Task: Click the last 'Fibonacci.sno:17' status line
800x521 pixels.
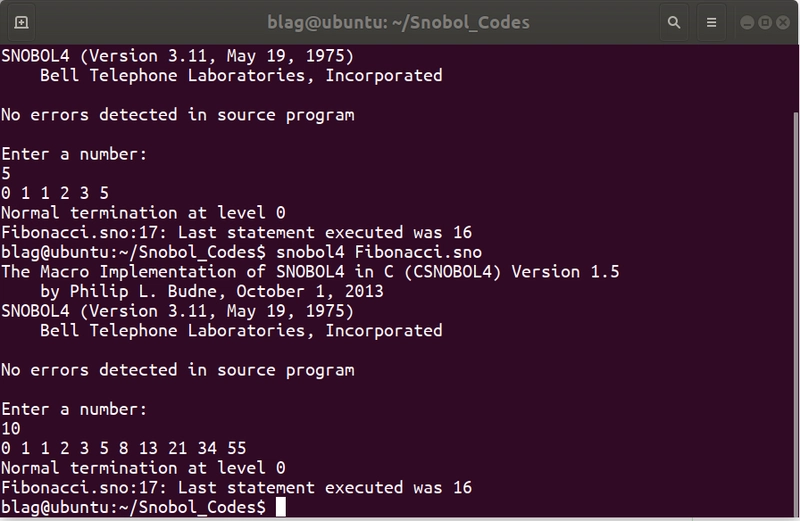Action: click(236, 488)
